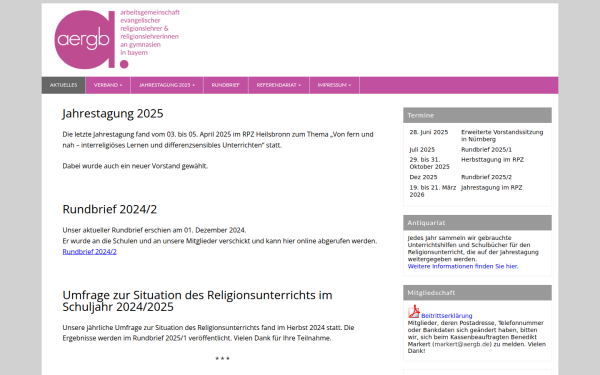This screenshot has width=600, height=375.
Task: Open the Beitrittserklärung link
Action: click(x=447, y=316)
